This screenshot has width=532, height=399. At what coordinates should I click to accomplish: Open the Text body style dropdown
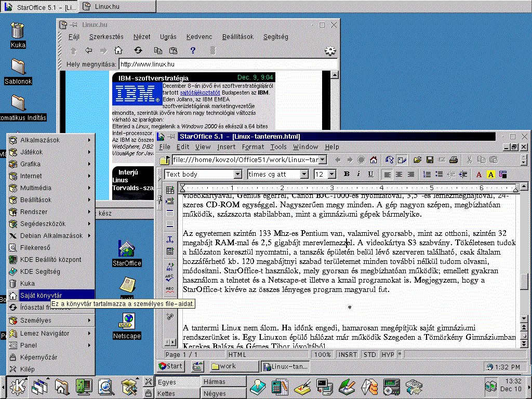238,175
